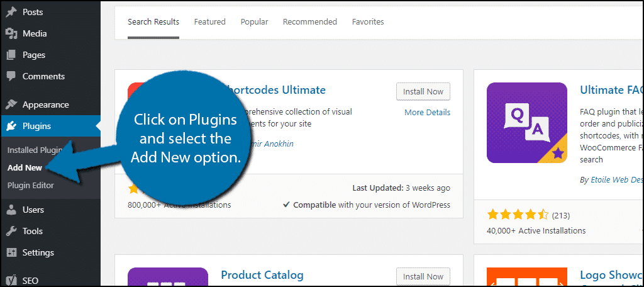Open the Media icon in sidebar
The image size is (644, 287).
11,34
